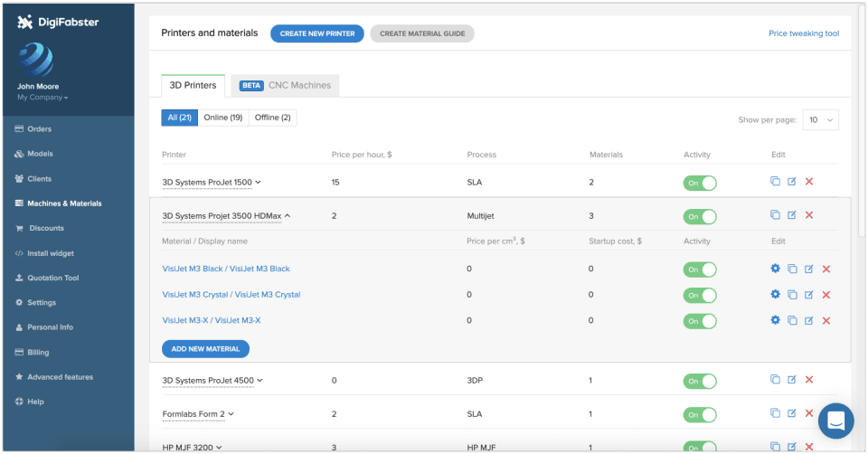868x454 pixels.
Task: Open the chat support bubble icon
Action: point(835,421)
